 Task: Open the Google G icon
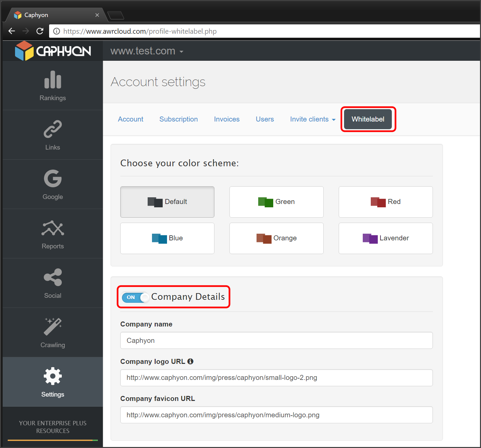tap(53, 179)
